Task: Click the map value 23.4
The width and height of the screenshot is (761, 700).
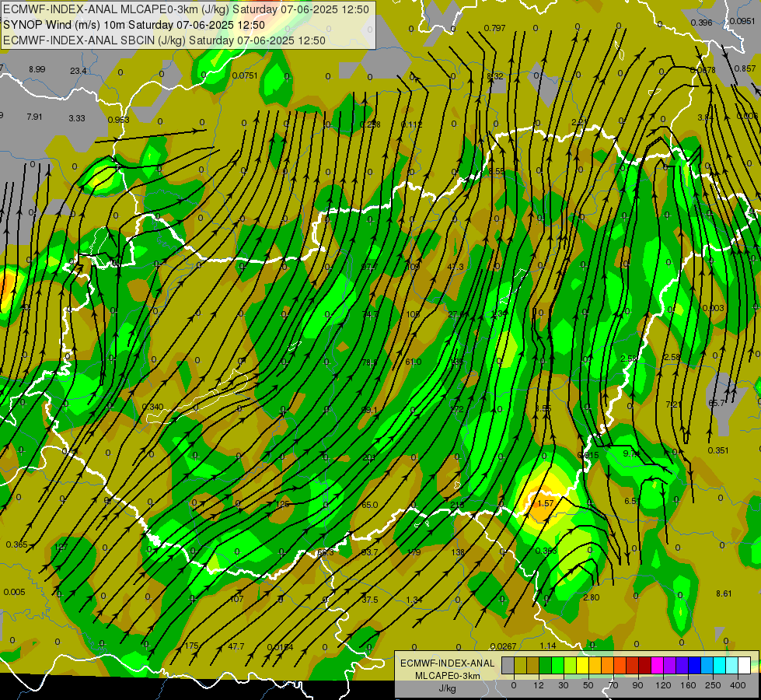Action: [x=79, y=71]
